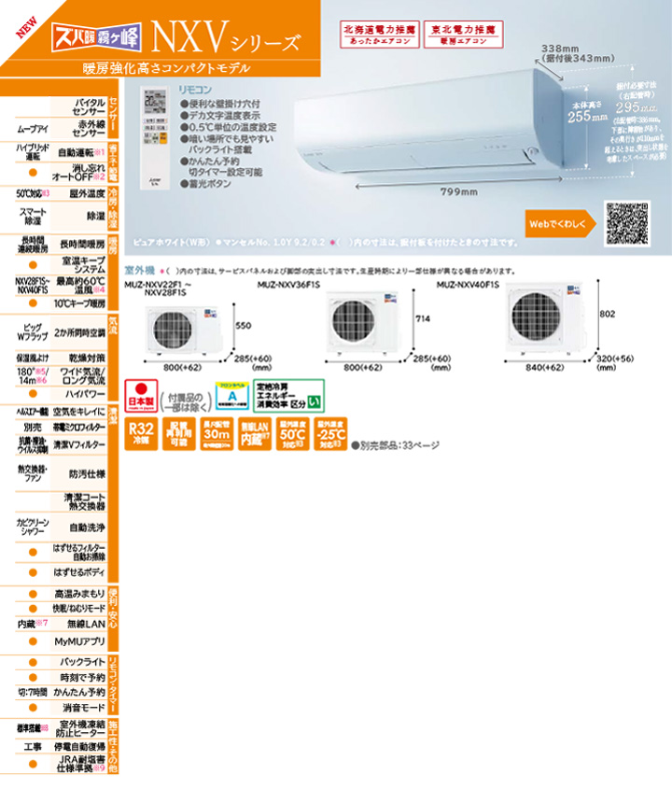Click the red 日本製 made-in-Japan badge
The image size is (672, 788).
(x=141, y=396)
